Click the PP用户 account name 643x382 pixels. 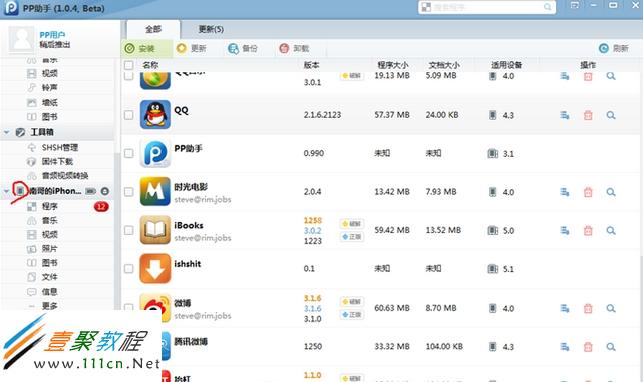click(x=52, y=35)
